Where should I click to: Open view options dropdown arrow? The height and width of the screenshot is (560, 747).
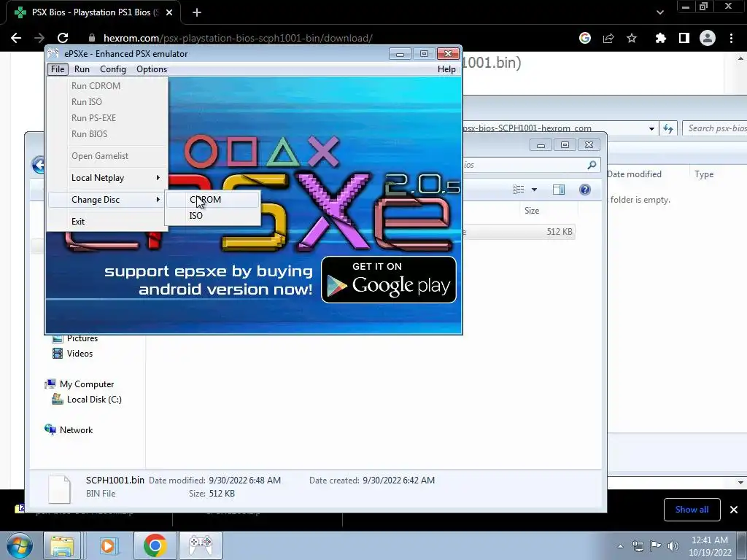[534, 190]
